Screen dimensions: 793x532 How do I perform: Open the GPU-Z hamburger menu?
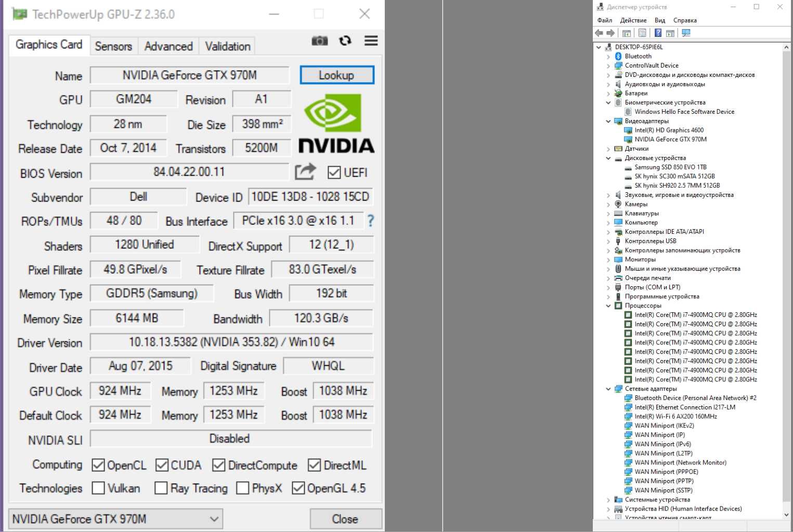tap(371, 41)
